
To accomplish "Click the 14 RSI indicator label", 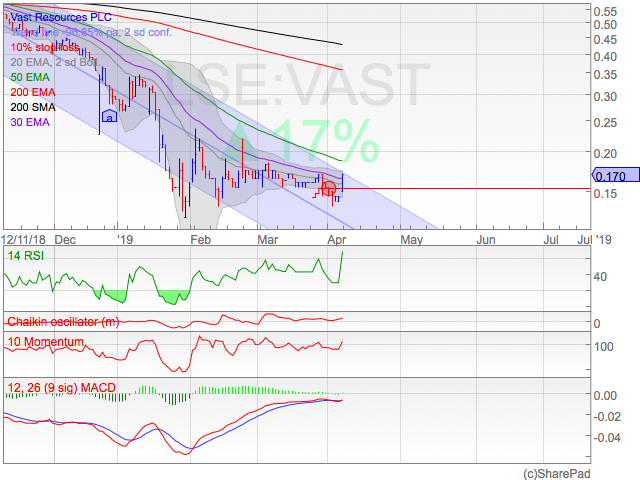I will pyautogui.click(x=26, y=256).
